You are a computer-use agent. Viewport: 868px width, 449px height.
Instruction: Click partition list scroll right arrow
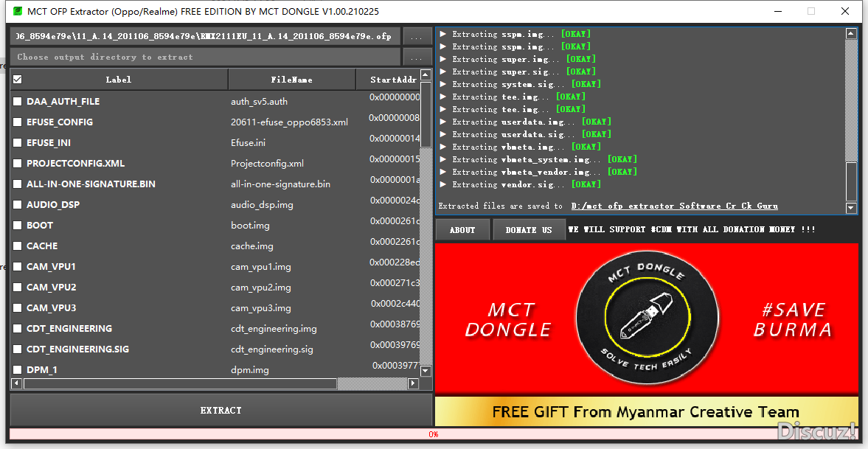(413, 383)
